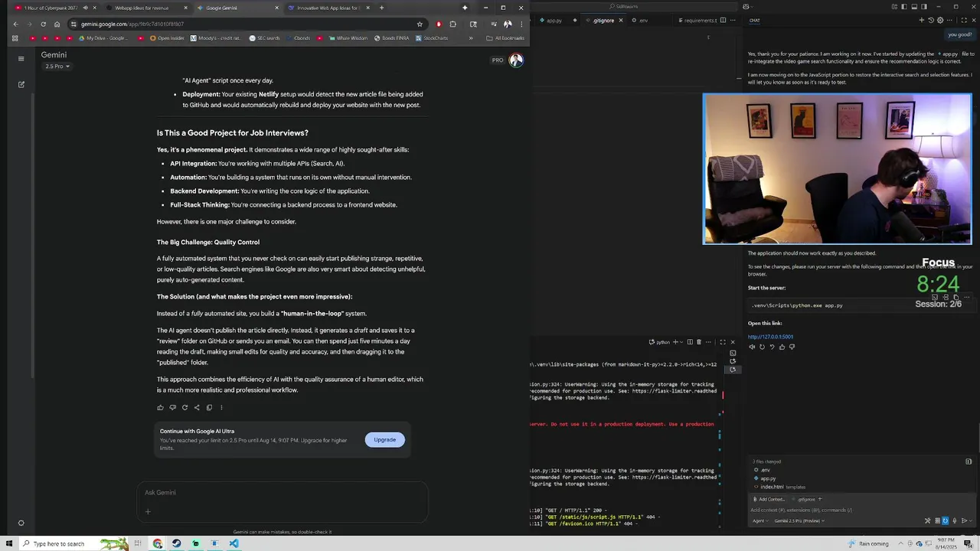This screenshot has height=551, width=980.
Task: Open more options for Gemini response
Action: (x=221, y=407)
